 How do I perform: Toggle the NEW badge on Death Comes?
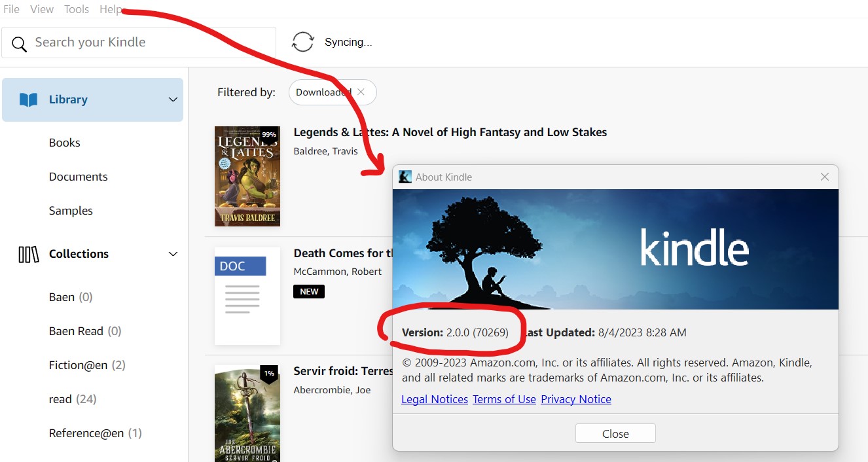[x=309, y=291]
